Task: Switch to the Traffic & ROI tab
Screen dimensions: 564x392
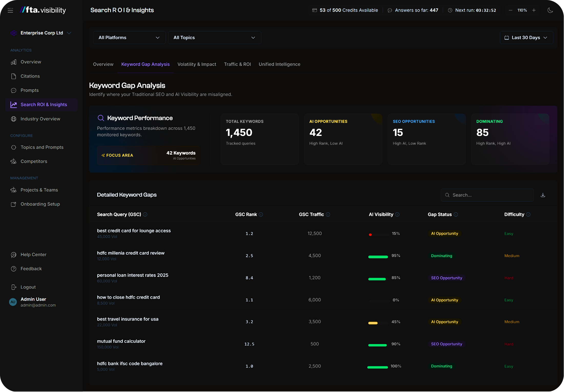Action: pyautogui.click(x=237, y=64)
